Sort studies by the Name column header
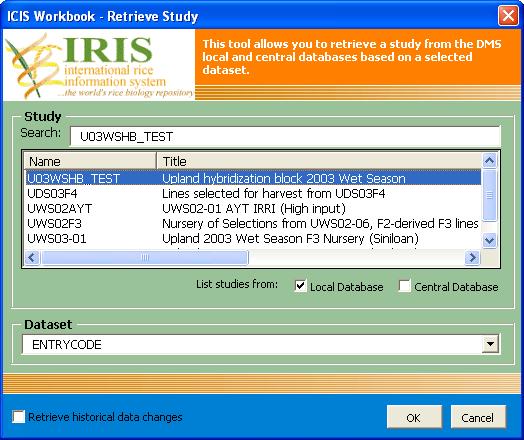Viewport: 524px width, 440px height. [90, 161]
